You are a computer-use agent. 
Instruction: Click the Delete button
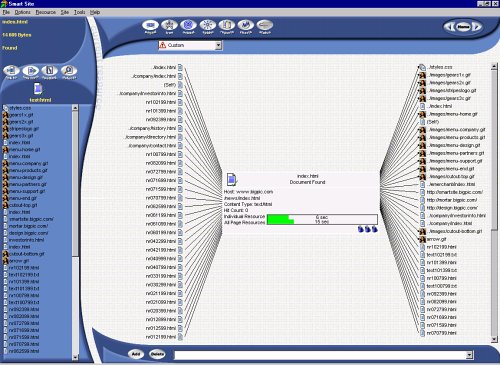point(157,354)
